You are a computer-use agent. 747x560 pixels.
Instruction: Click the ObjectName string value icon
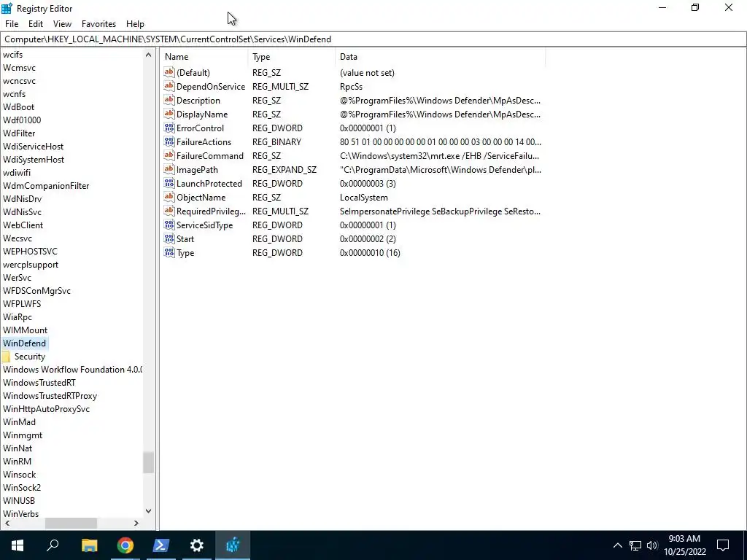coord(169,197)
